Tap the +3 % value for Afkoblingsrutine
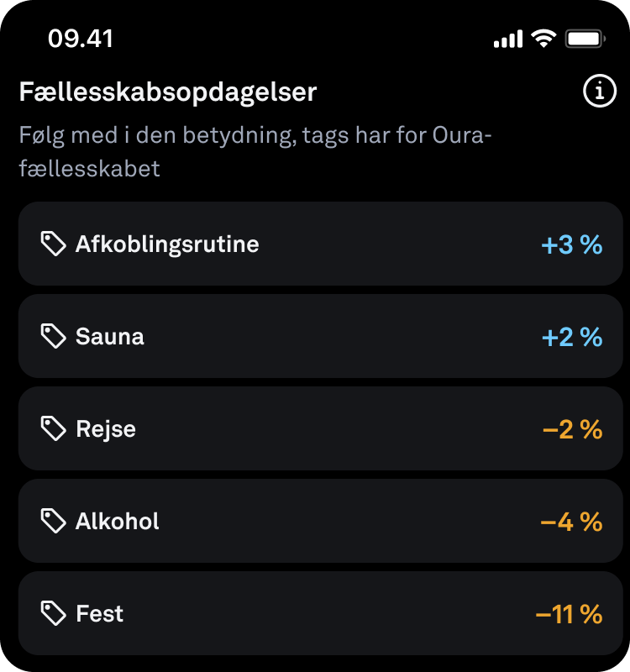The image size is (630, 672). pyautogui.click(x=572, y=244)
